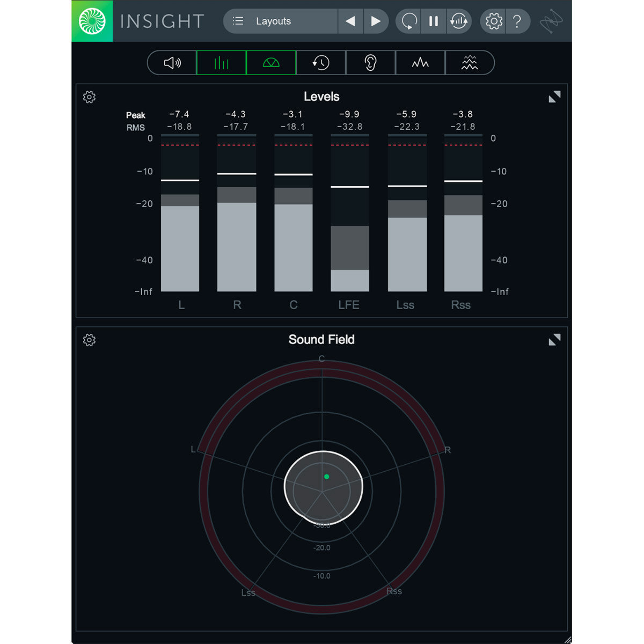Viewport: 644px width, 644px height.
Task: Open the spectrum analyzer waveform icon
Action: (x=420, y=62)
